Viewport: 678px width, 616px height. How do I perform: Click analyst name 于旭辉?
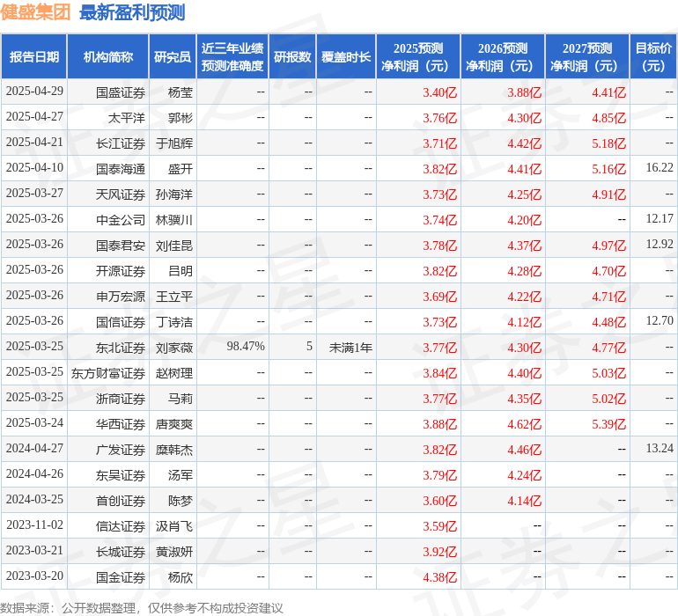point(174,143)
